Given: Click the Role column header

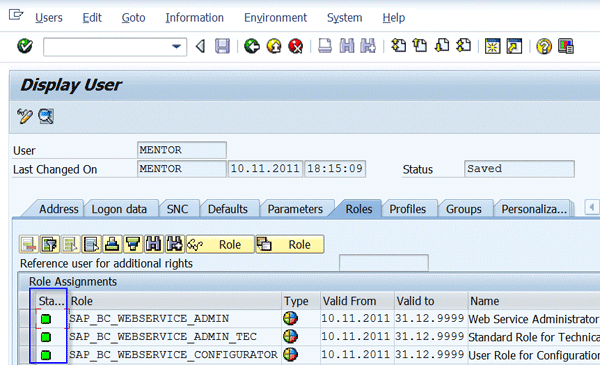Looking at the screenshot, I should coord(175,301).
